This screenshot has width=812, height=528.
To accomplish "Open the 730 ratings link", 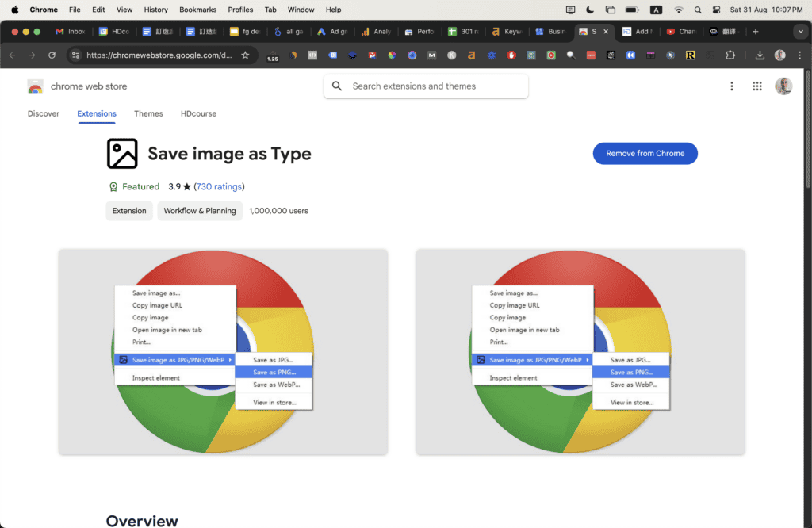I will tap(219, 187).
